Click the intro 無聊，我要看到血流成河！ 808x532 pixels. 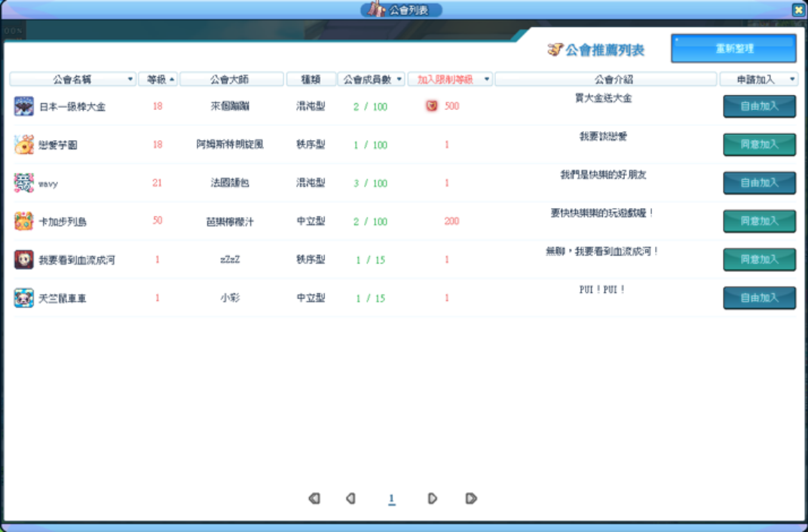pos(602,252)
